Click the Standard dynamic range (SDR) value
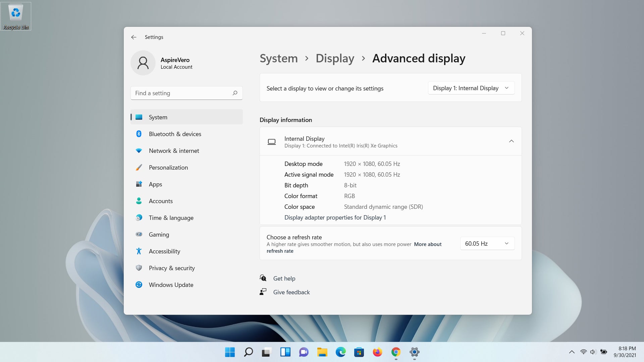This screenshot has width=644, height=362. [x=383, y=207]
